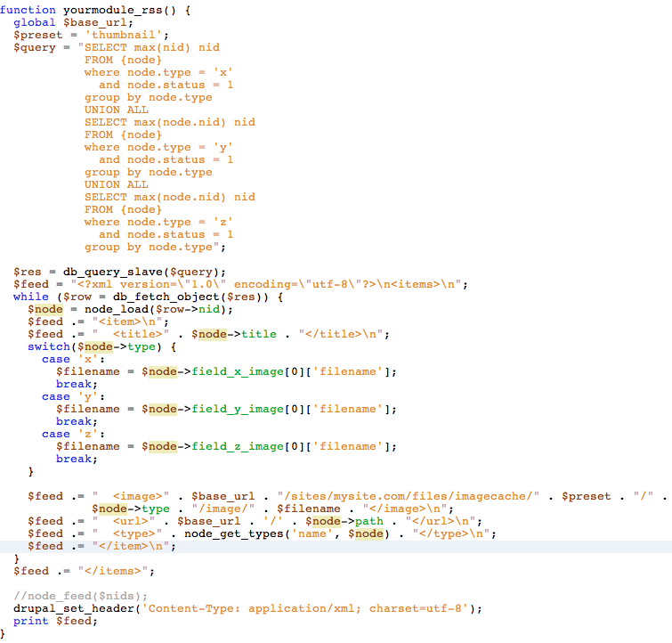Click the 'db_query_slave' function call
The height and width of the screenshot is (643, 672).
113,272
